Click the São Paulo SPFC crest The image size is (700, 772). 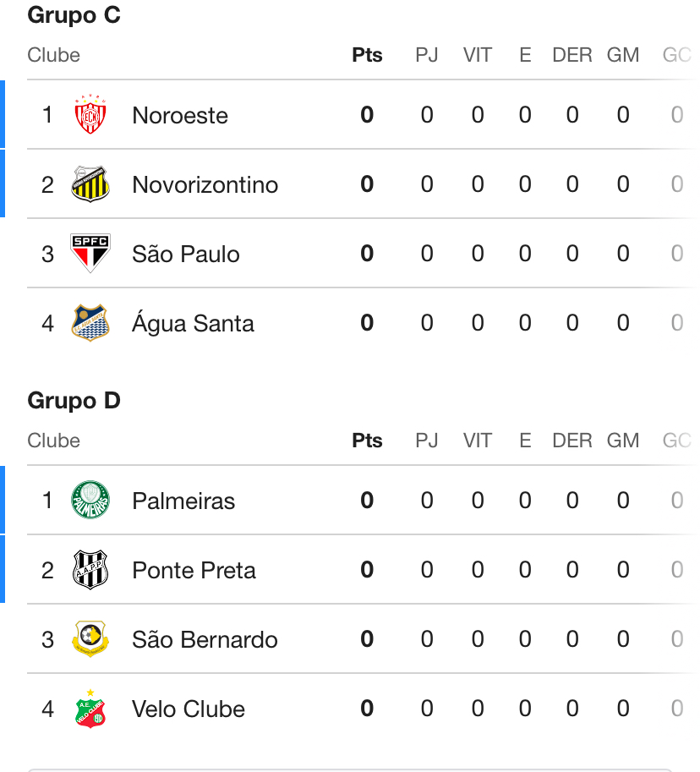tap(90, 254)
